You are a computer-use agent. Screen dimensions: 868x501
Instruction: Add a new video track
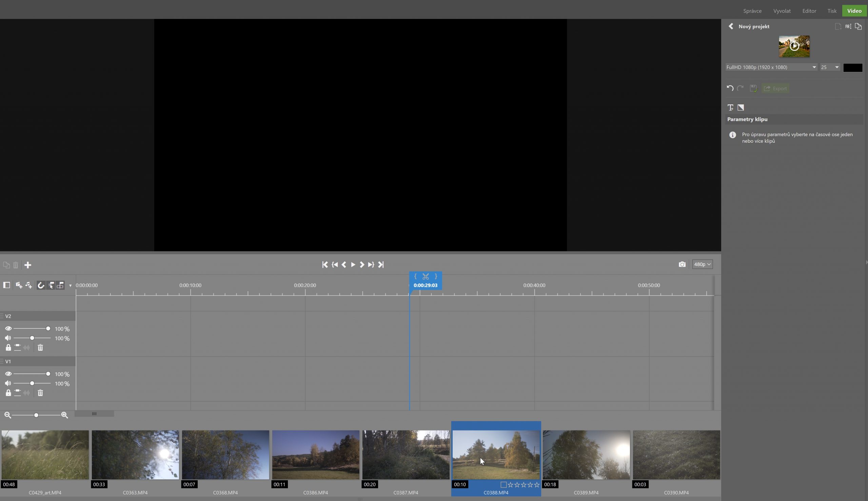(19, 285)
